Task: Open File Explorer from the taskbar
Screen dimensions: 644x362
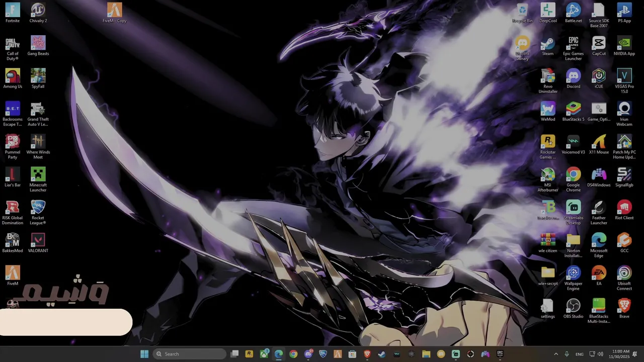Action: (426, 354)
